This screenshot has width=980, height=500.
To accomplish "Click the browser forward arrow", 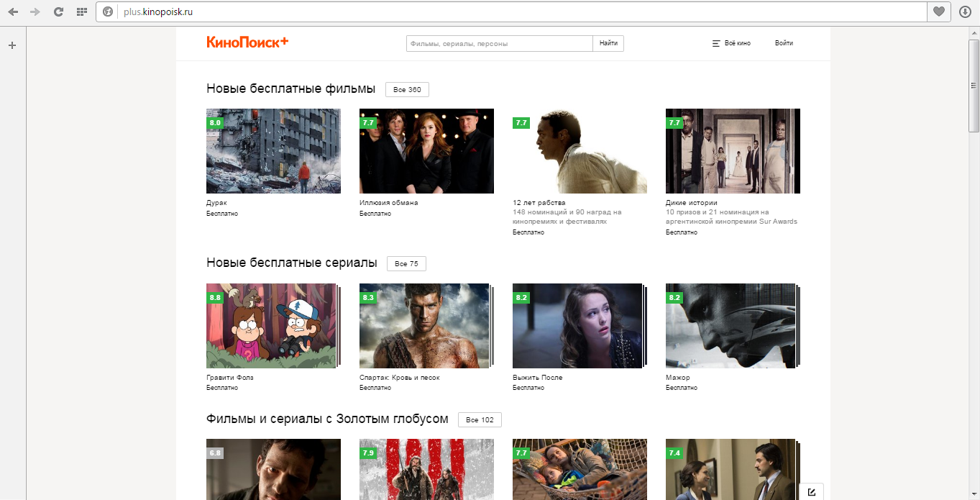I will pos(35,12).
